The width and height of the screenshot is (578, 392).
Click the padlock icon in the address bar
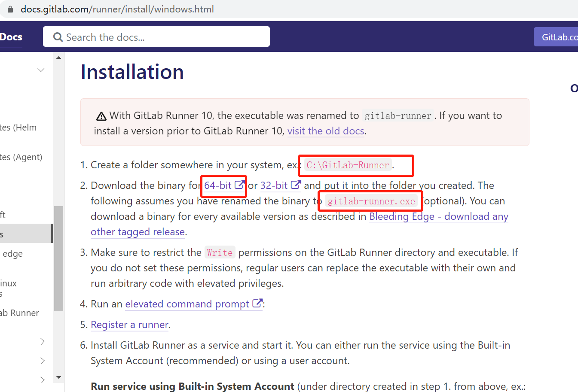click(x=9, y=9)
